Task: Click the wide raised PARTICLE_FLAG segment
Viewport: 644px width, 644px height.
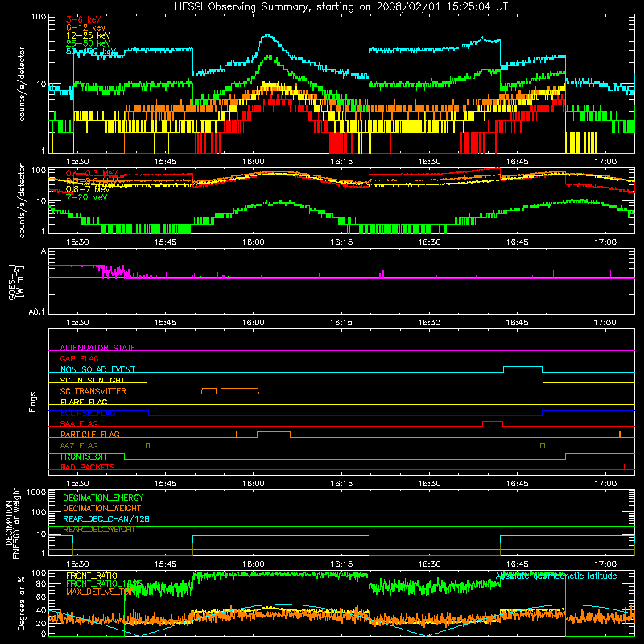Action: pos(274,432)
